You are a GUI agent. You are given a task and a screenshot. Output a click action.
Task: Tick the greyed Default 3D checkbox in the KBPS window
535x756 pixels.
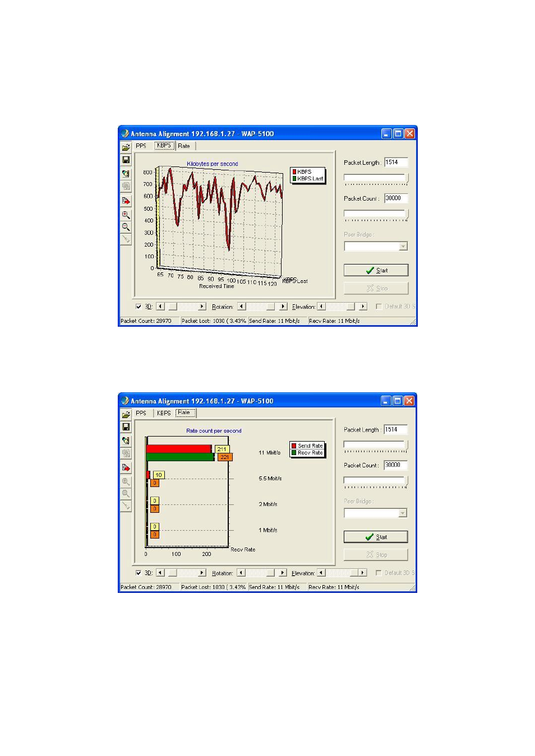(x=379, y=307)
